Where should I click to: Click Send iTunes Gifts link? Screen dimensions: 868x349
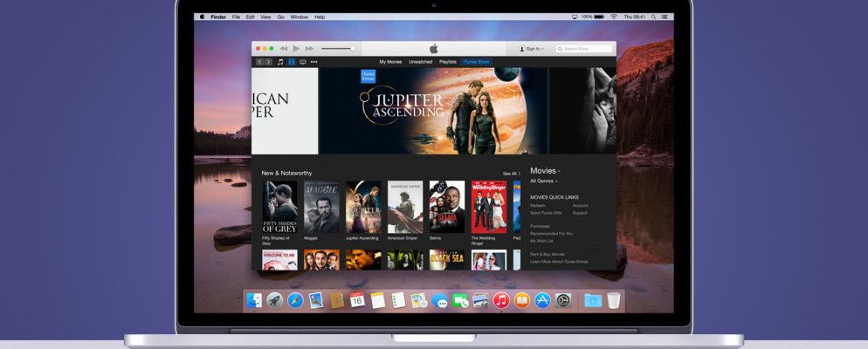pyautogui.click(x=546, y=213)
